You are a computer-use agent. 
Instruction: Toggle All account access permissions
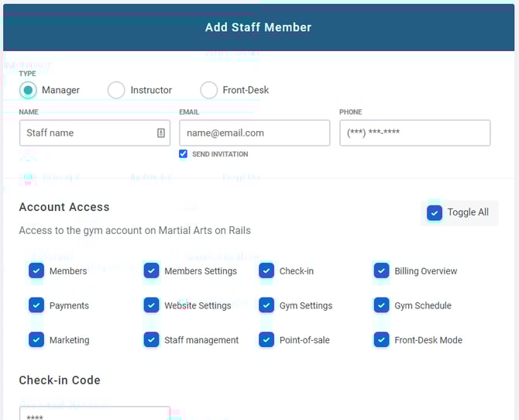(435, 212)
